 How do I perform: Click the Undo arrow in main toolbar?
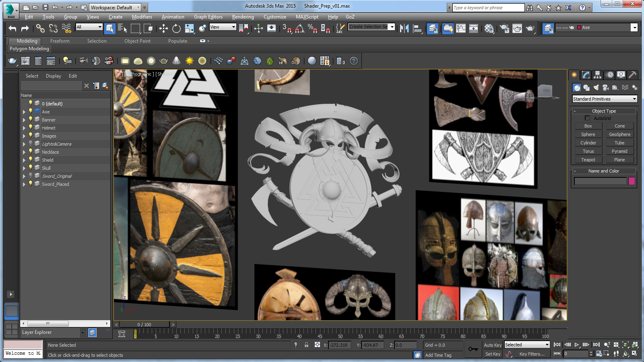(x=12, y=28)
